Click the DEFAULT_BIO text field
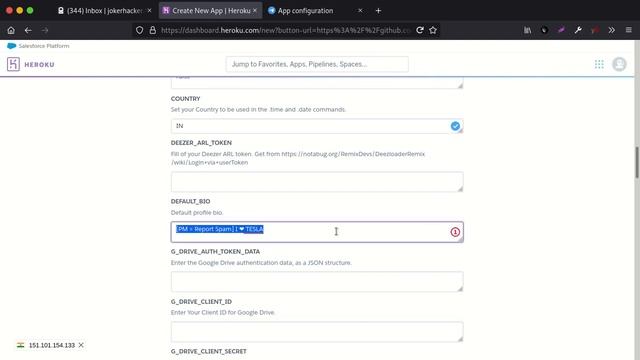 [x=317, y=232]
